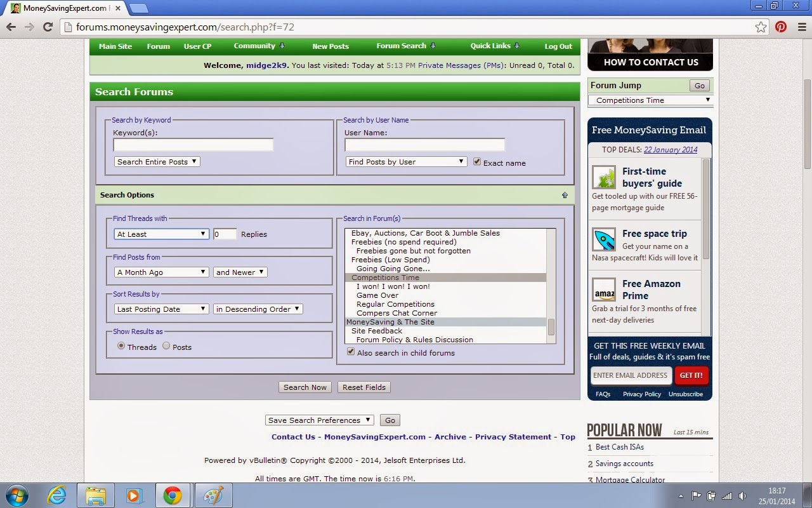Open the At Least replies dropdown
This screenshot has width=812, height=508.
tap(162, 234)
